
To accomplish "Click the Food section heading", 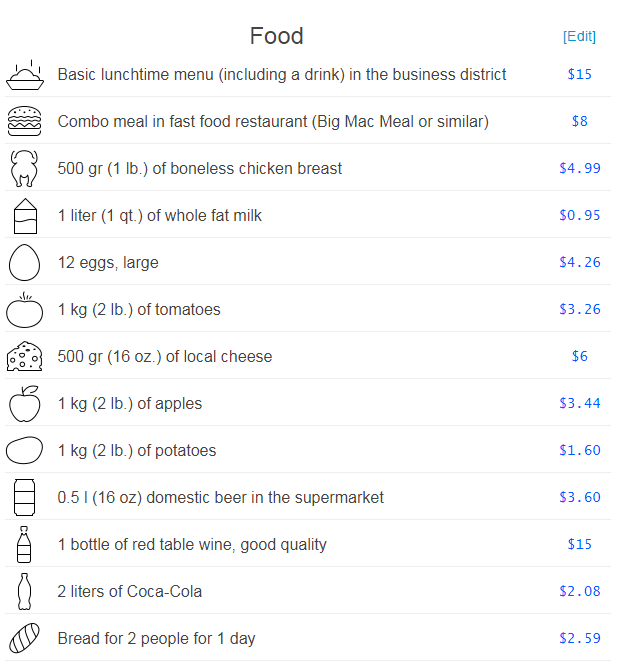I will (x=276, y=36).
